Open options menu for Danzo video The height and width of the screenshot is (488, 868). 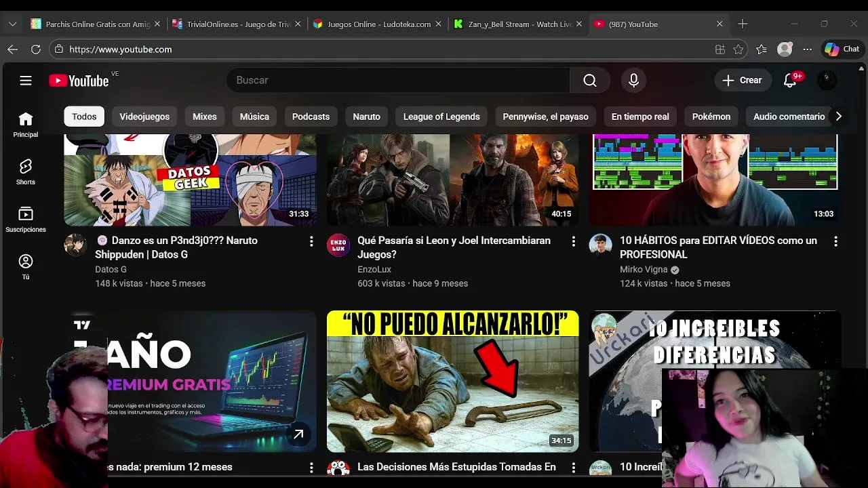point(311,241)
